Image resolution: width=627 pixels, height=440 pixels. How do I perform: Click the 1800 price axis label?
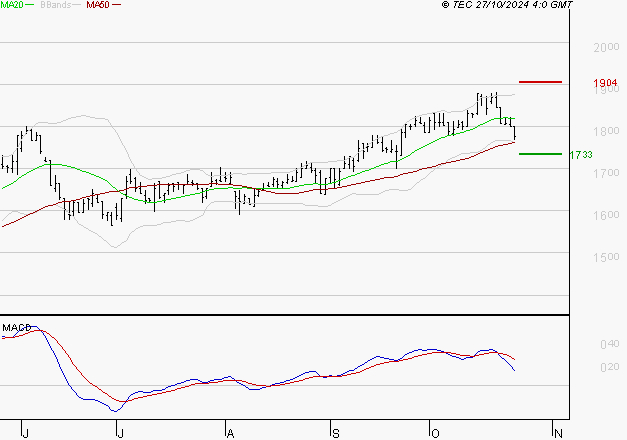coord(606,131)
